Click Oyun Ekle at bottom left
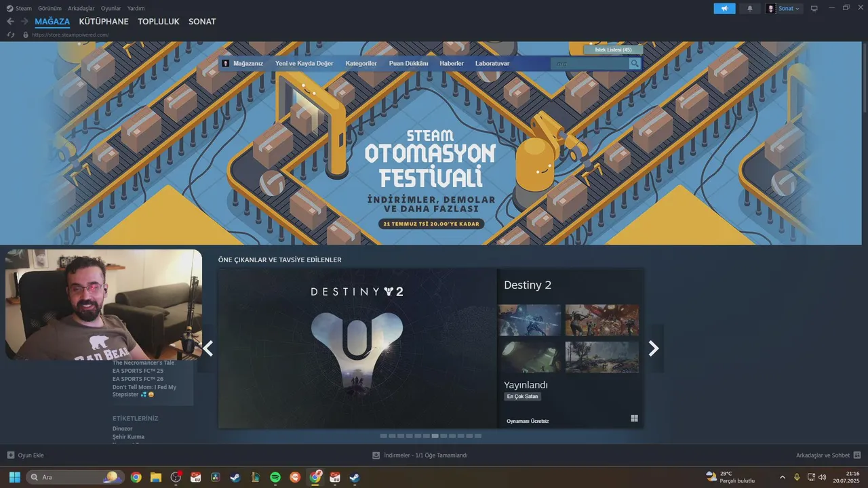 [31, 455]
